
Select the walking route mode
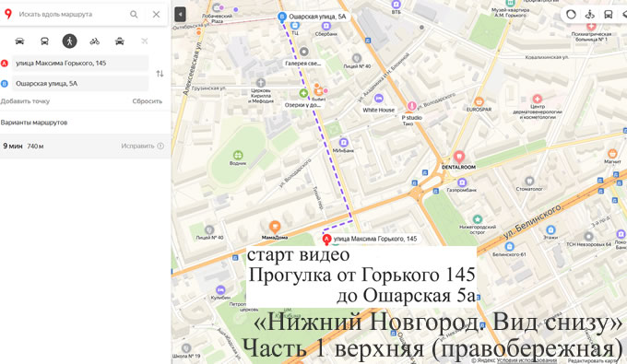69,41
